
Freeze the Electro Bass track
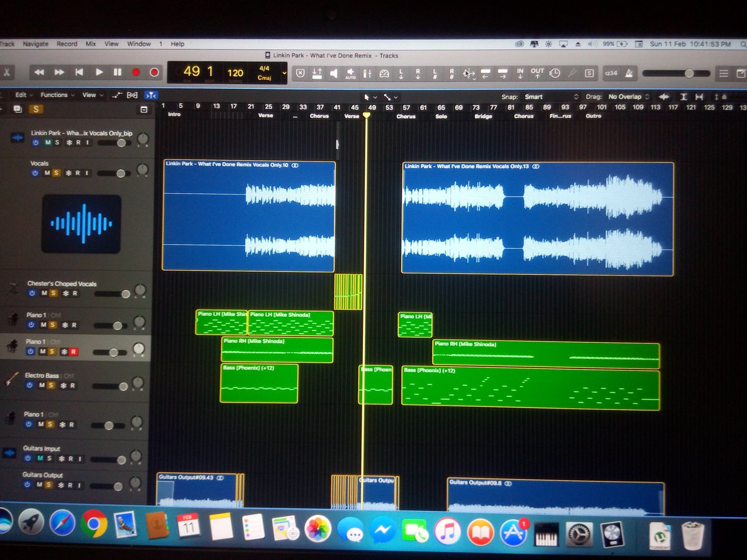62,385
